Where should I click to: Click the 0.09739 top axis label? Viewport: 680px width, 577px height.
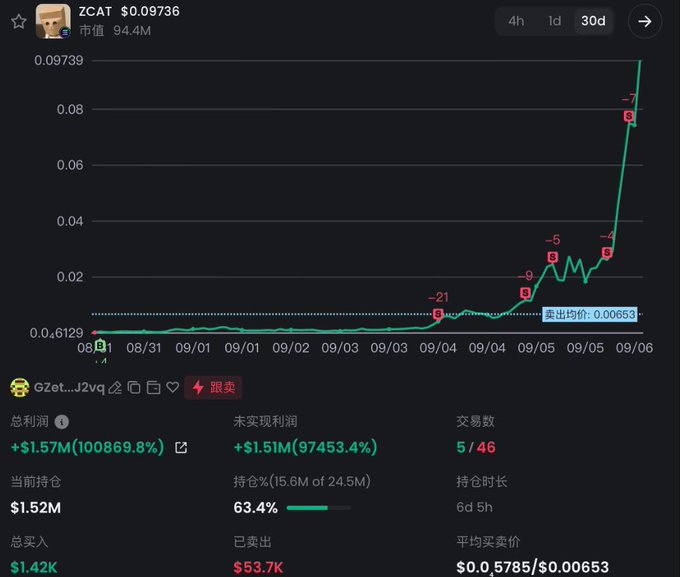59,60
